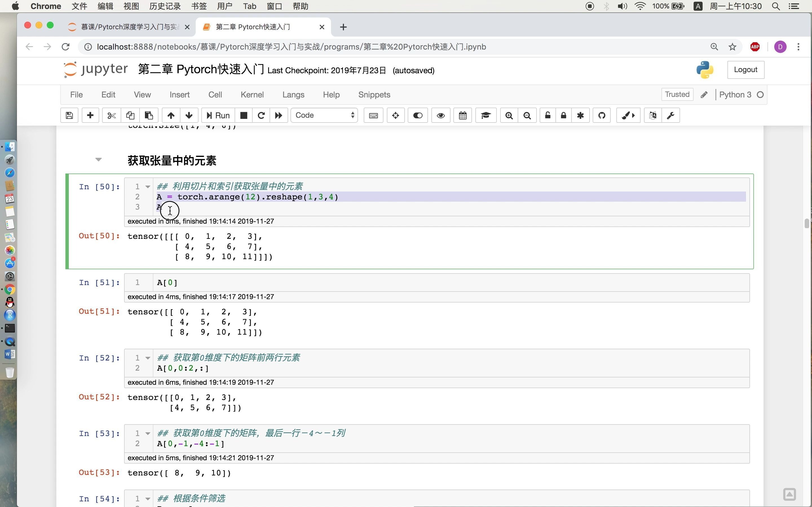The height and width of the screenshot is (507, 812).
Task: Fold code in cell In [52] line 1
Action: click(x=148, y=358)
